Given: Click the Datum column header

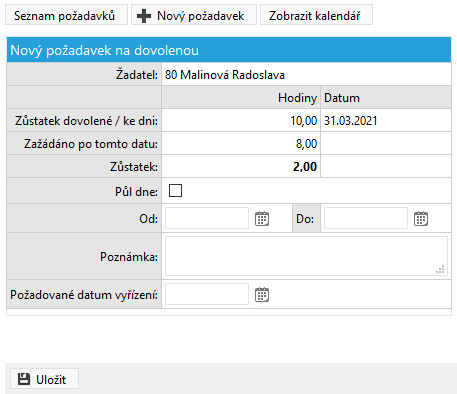Looking at the screenshot, I should (342, 98).
